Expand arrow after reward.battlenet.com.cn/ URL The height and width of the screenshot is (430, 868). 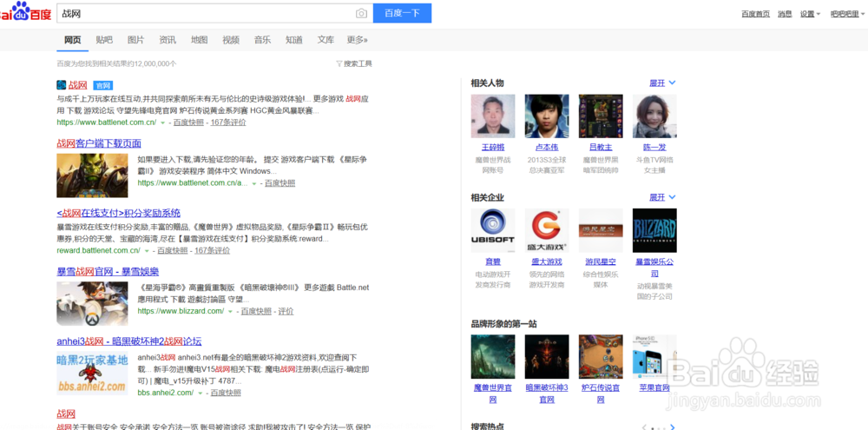point(147,250)
